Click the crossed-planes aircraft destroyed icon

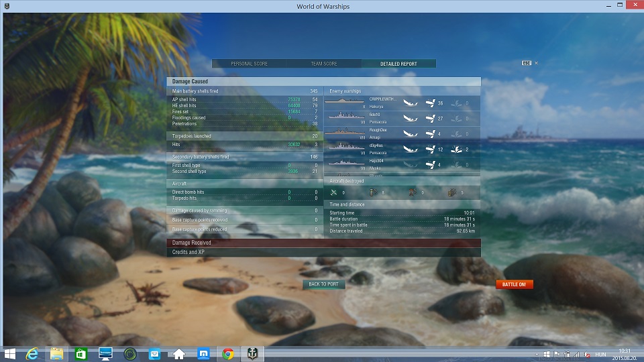333,192
